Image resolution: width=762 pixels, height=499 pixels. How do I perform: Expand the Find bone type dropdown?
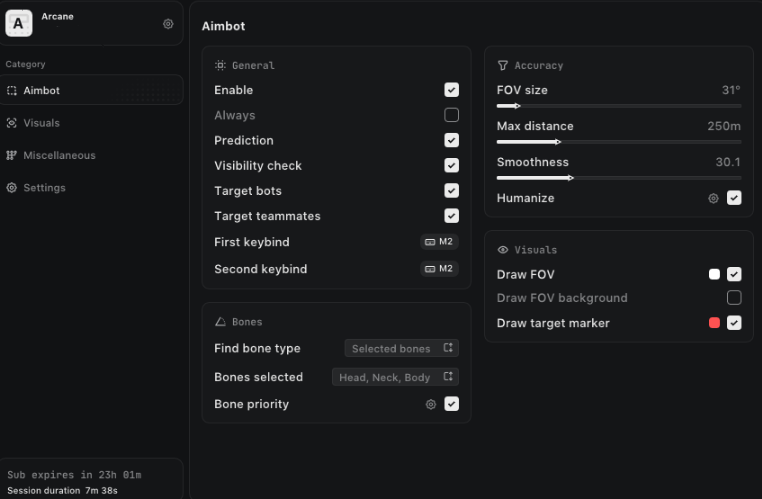pos(401,348)
